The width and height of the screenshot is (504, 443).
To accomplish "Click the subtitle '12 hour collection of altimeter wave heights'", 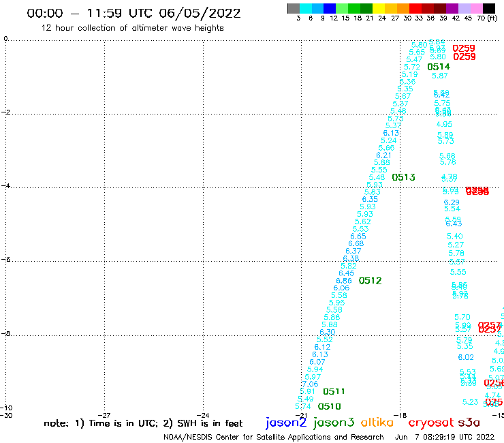I will 132,28.
